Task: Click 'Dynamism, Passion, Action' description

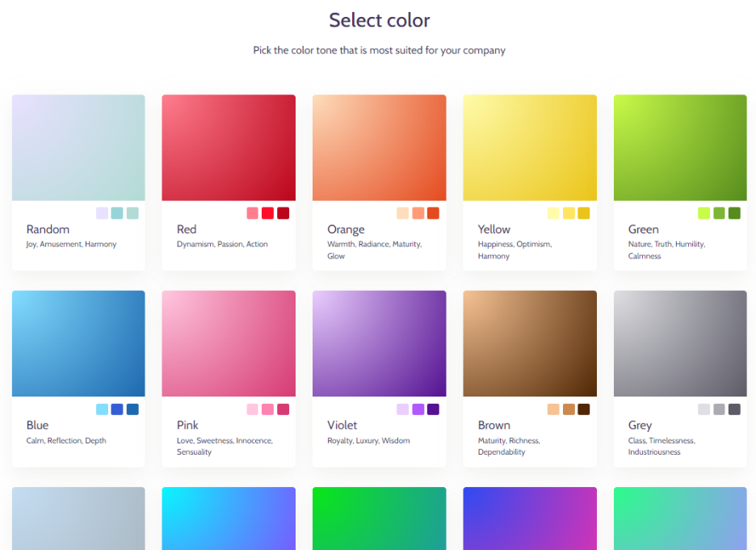Action: [222, 245]
